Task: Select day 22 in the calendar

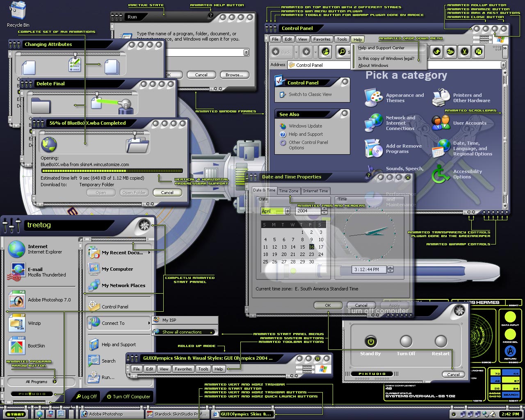Action: [302, 254]
